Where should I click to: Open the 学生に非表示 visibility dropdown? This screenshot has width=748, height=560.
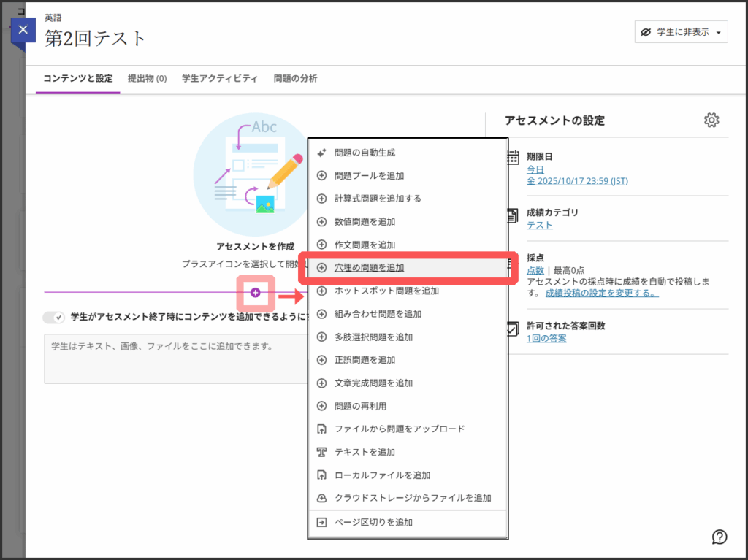click(x=681, y=32)
